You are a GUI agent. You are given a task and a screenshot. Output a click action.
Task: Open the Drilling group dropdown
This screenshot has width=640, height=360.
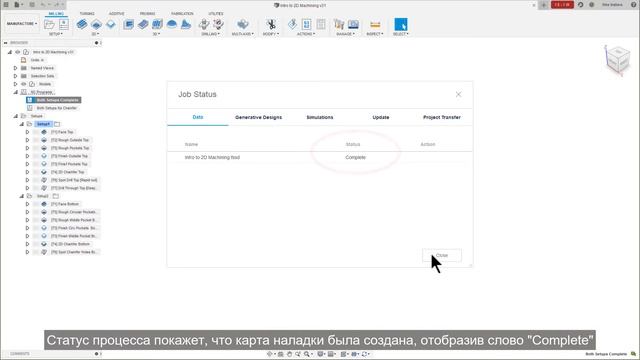[211, 34]
